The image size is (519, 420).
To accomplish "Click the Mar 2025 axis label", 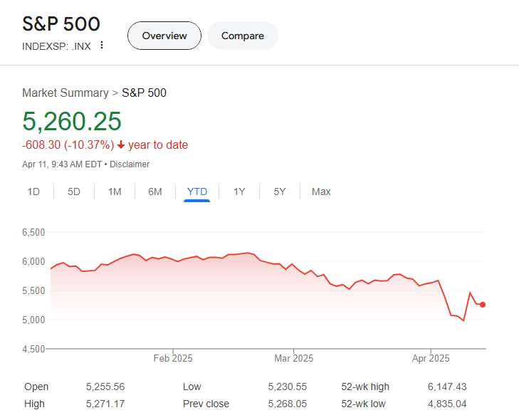I will pos(293,358).
